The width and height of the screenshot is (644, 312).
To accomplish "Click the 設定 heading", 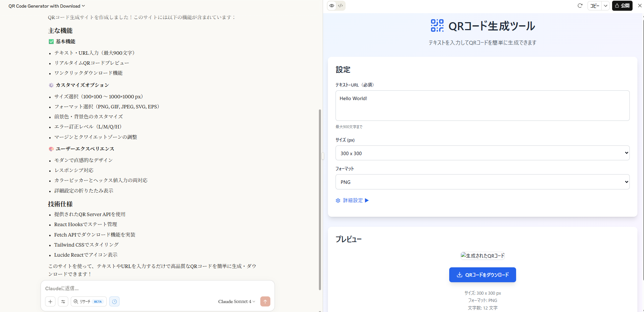I will [x=343, y=70].
